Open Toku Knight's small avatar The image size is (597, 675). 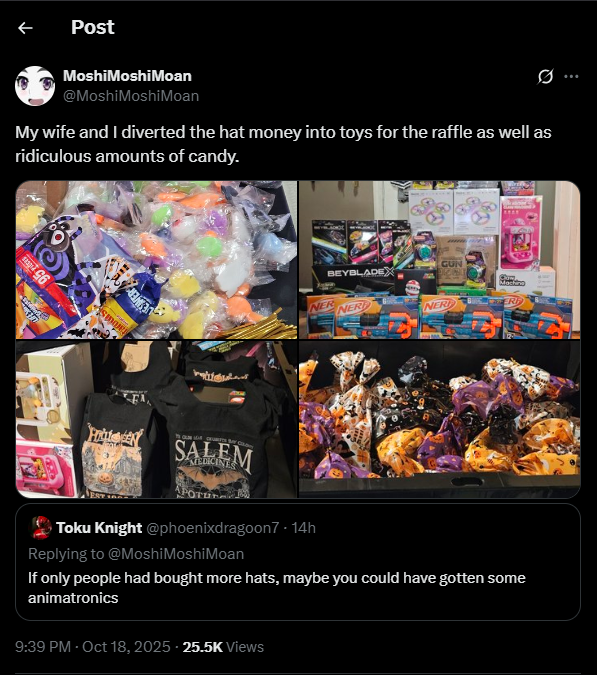point(40,527)
